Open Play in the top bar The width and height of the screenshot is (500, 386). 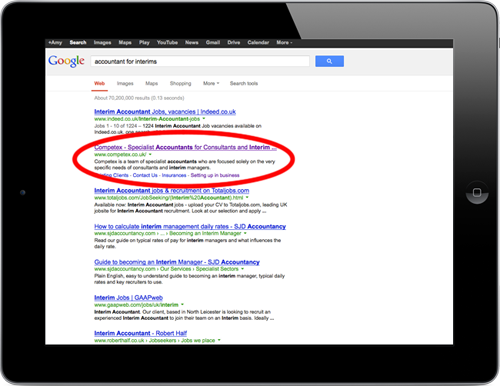coord(144,43)
